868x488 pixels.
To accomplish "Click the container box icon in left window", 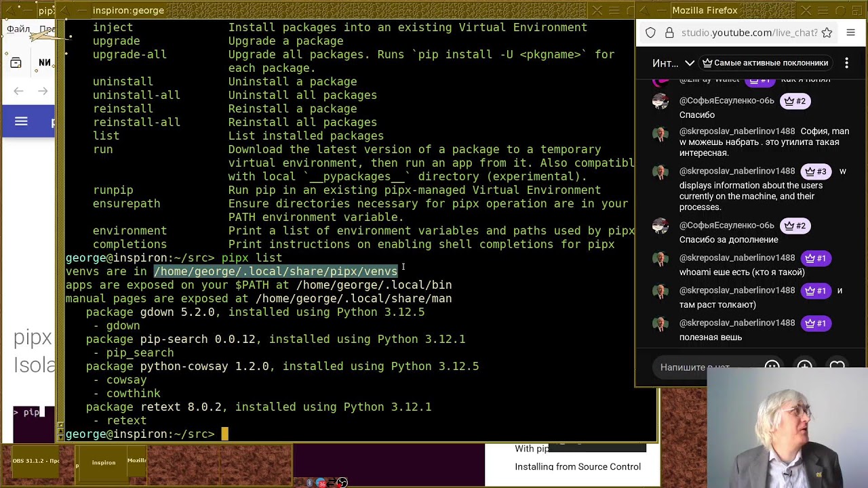I will [x=16, y=63].
